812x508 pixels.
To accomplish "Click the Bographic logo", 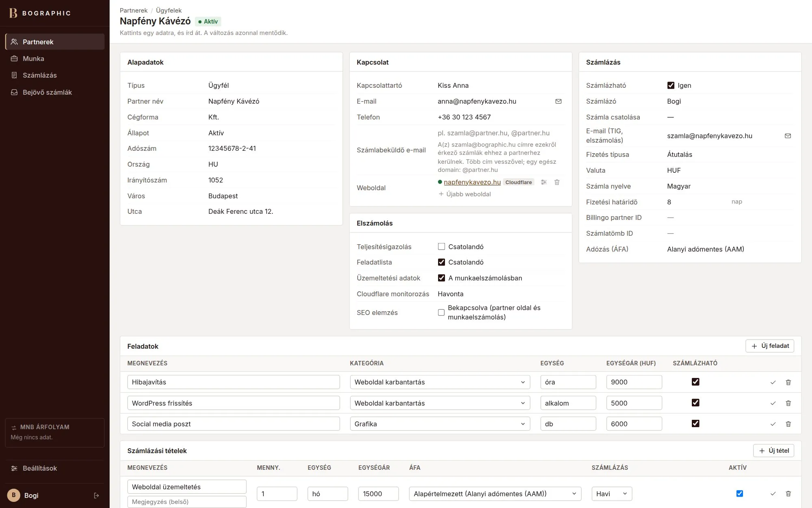I will pos(40,13).
